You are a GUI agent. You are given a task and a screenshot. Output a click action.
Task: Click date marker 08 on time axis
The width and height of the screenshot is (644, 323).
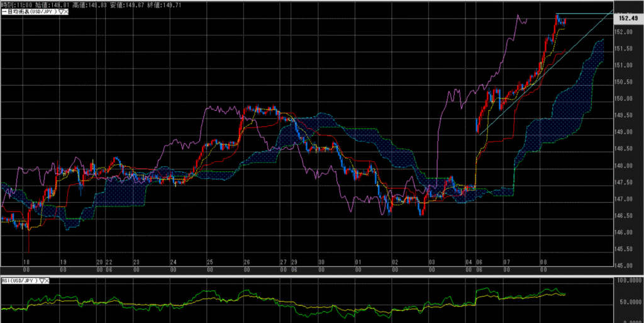pyautogui.click(x=542, y=261)
